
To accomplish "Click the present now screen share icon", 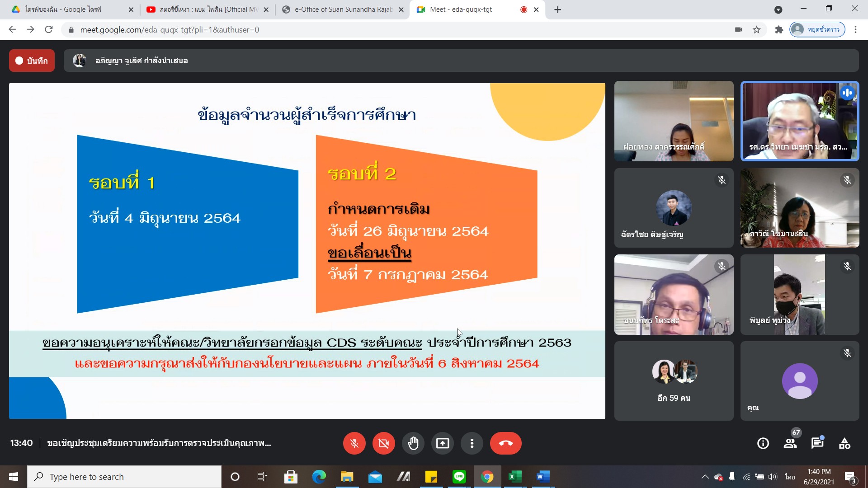I will point(442,443).
